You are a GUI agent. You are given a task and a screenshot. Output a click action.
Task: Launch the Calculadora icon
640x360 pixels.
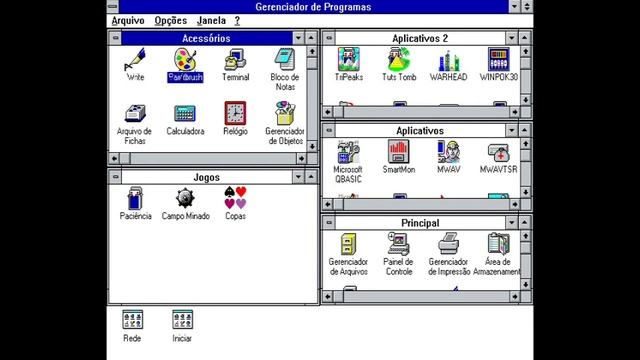click(x=185, y=113)
